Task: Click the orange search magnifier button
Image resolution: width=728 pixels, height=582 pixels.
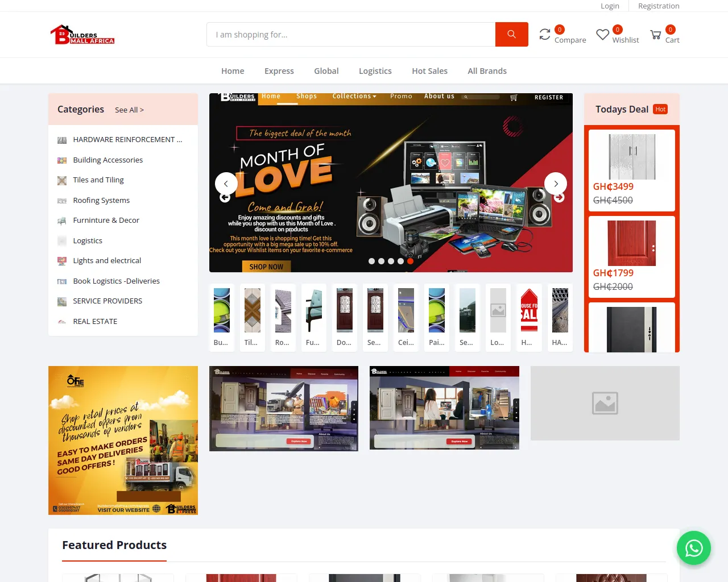Action: coord(512,35)
